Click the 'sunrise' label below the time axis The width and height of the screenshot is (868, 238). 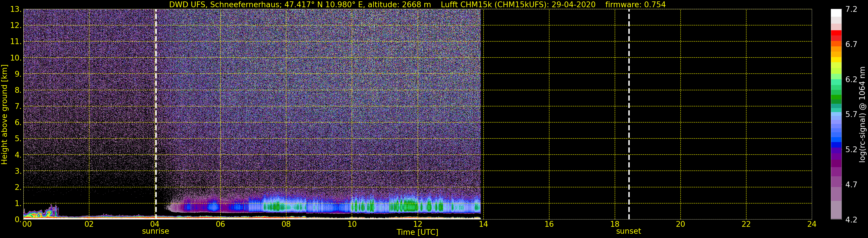tap(155, 231)
